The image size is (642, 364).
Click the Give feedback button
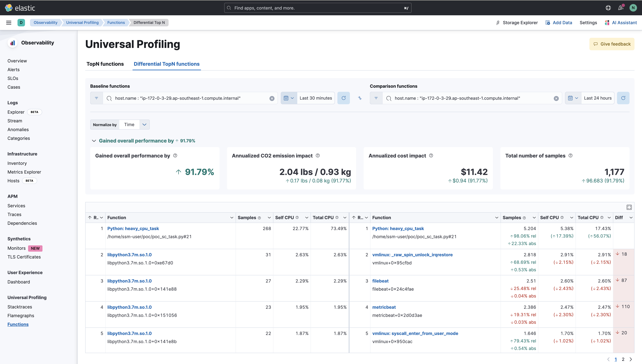(612, 44)
